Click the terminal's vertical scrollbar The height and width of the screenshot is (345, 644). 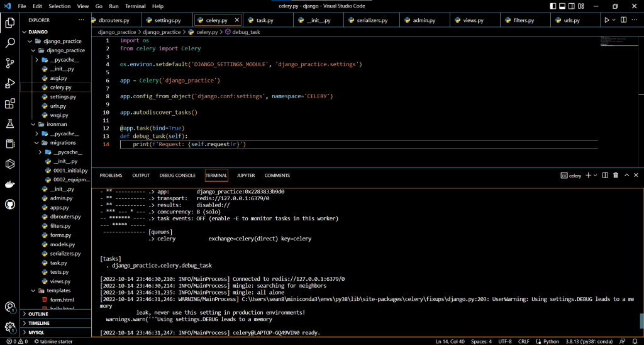641,321
